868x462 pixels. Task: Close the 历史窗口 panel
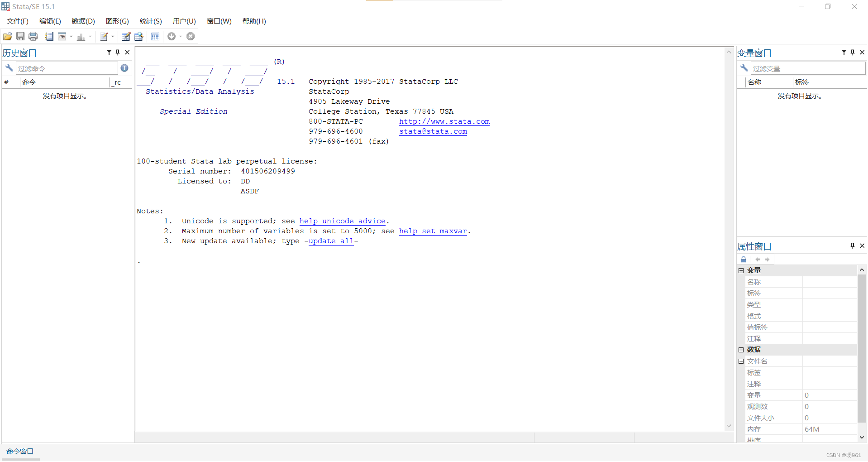tap(127, 53)
